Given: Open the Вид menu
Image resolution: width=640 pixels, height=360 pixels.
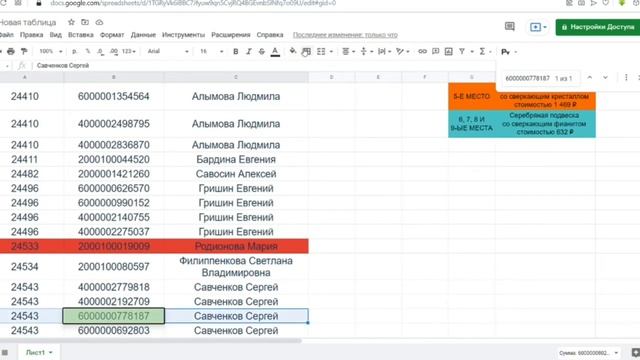Looking at the screenshot, I should point(56,35).
